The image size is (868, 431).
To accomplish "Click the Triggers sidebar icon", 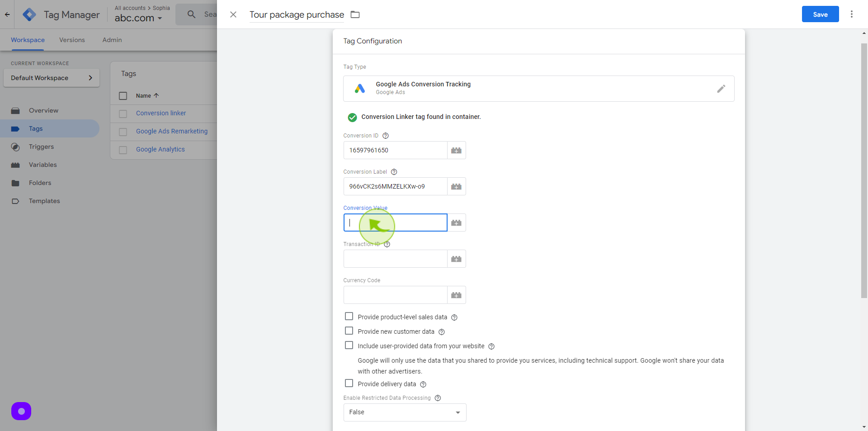I will pyautogui.click(x=15, y=147).
